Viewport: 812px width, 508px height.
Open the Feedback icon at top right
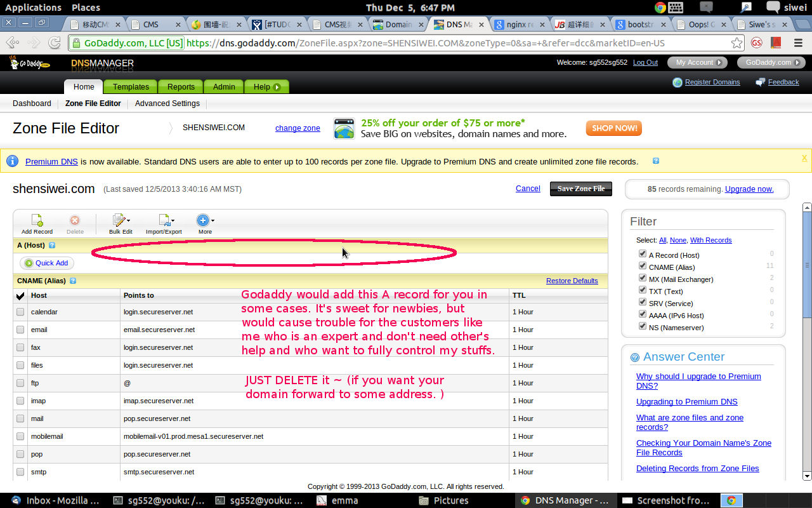pyautogui.click(x=759, y=81)
